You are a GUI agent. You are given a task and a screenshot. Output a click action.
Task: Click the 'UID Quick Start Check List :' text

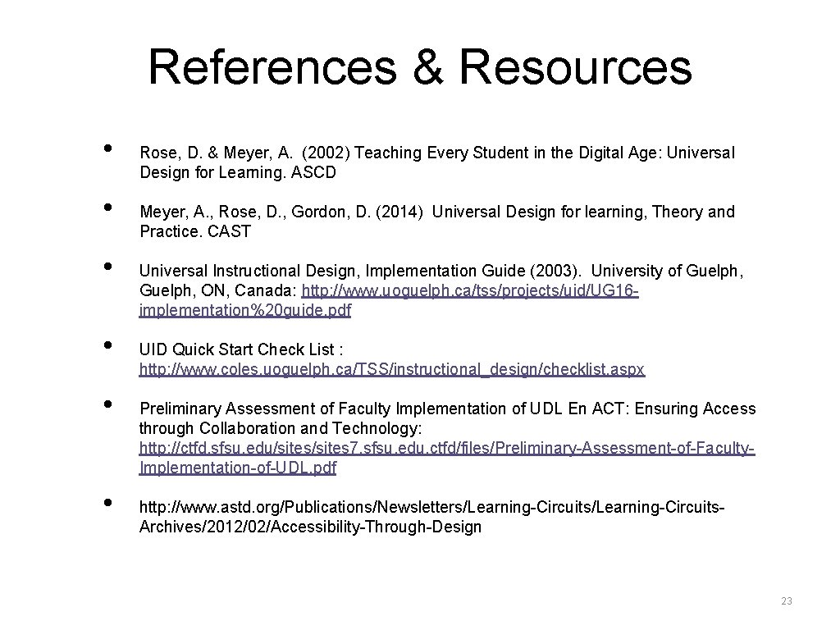[x=241, y=349]
